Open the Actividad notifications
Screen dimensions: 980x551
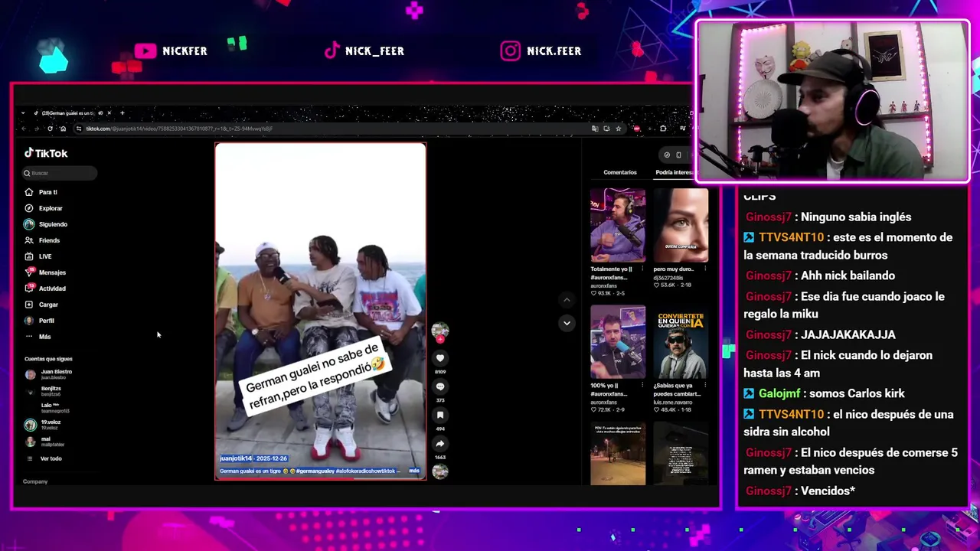pos(45,289)
